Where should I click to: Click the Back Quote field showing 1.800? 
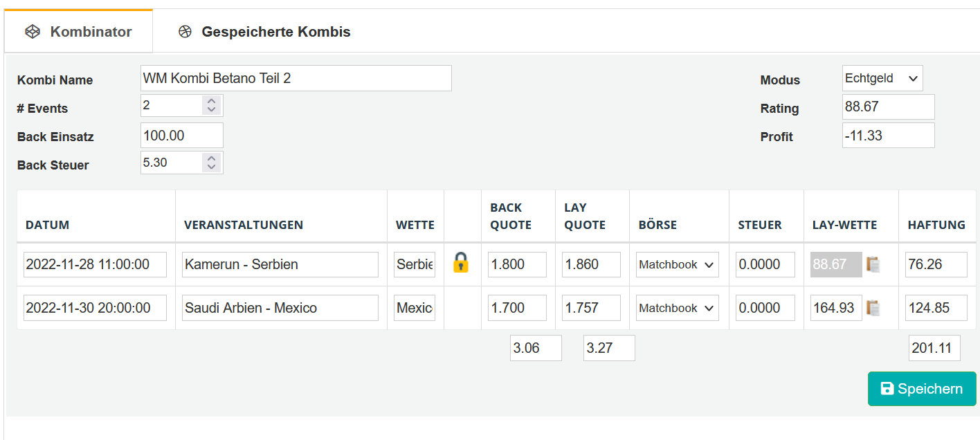point(517,264)
